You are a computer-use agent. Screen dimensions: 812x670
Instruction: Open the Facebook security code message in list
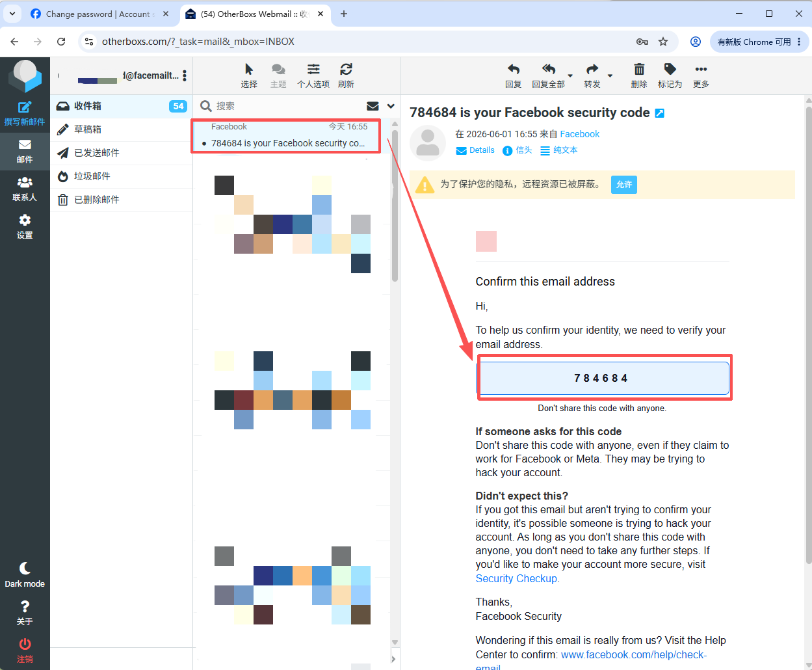tap(286, 136)
